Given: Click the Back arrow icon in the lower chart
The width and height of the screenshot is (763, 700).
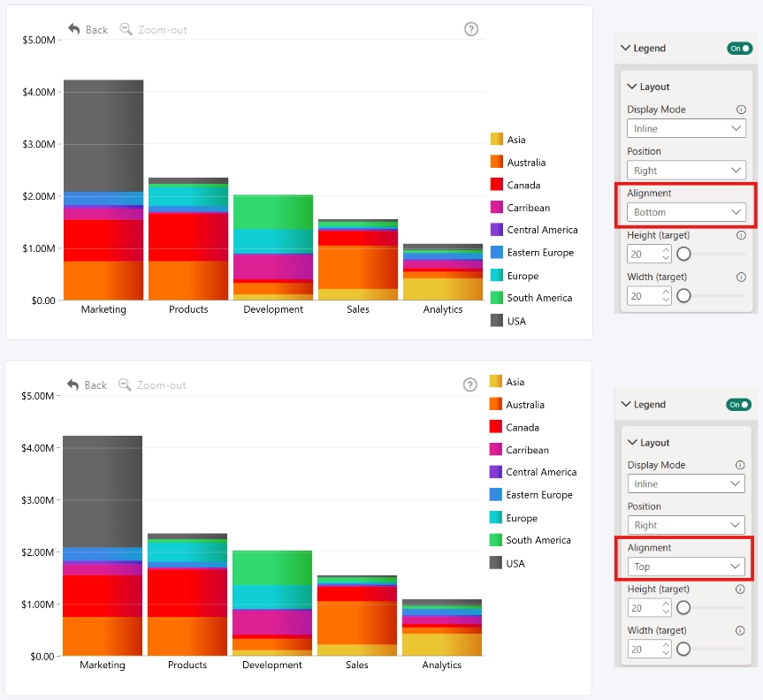Looking at the screenshot, I should (73, 384).
